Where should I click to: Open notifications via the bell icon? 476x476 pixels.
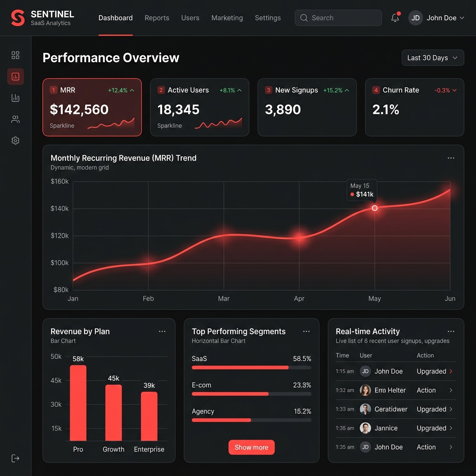point(395,18)
